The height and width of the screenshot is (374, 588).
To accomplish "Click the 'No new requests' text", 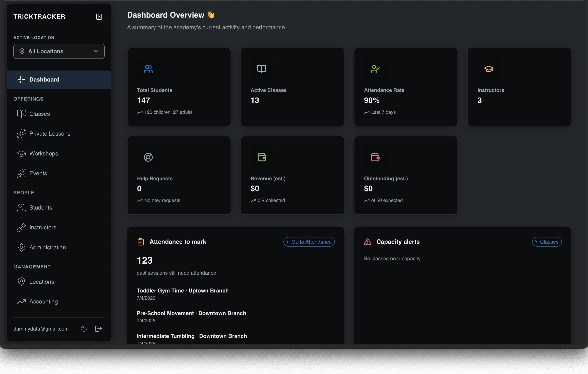I will (x=162, y=200).
